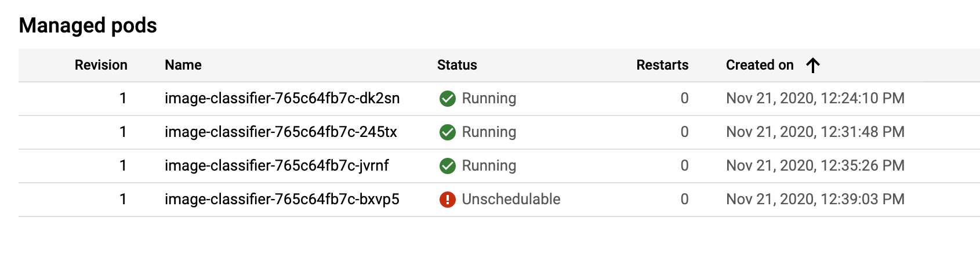The width and height of the screenshot is (980, 253).
Task: Sort table by Name column header
Action: point(183,65)
